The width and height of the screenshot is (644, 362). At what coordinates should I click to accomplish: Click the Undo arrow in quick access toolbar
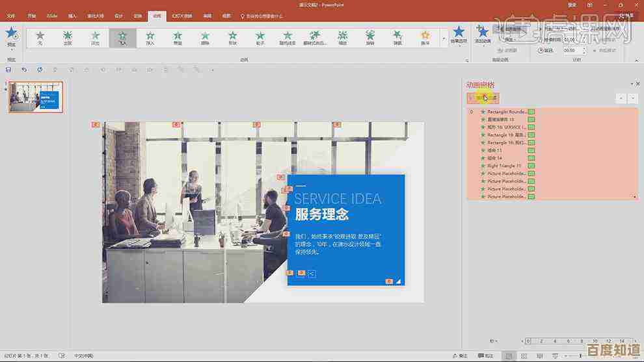pos(24,69)
